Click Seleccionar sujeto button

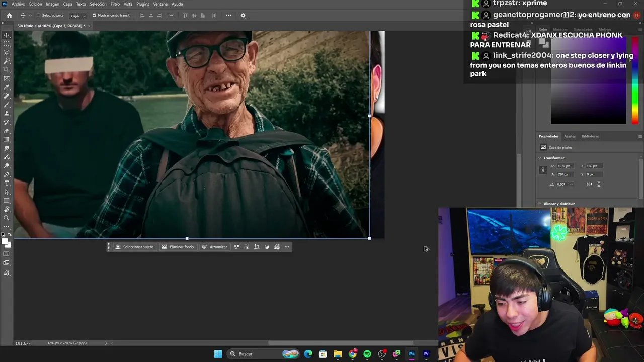click(x=134, y=247)
